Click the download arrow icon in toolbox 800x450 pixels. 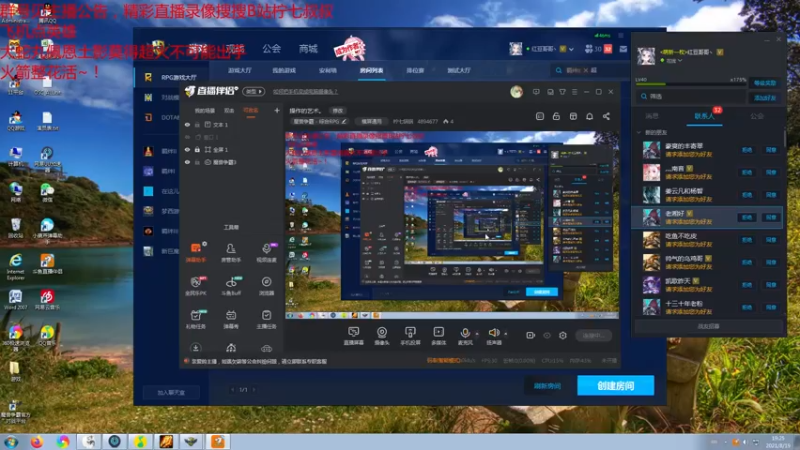195,348
